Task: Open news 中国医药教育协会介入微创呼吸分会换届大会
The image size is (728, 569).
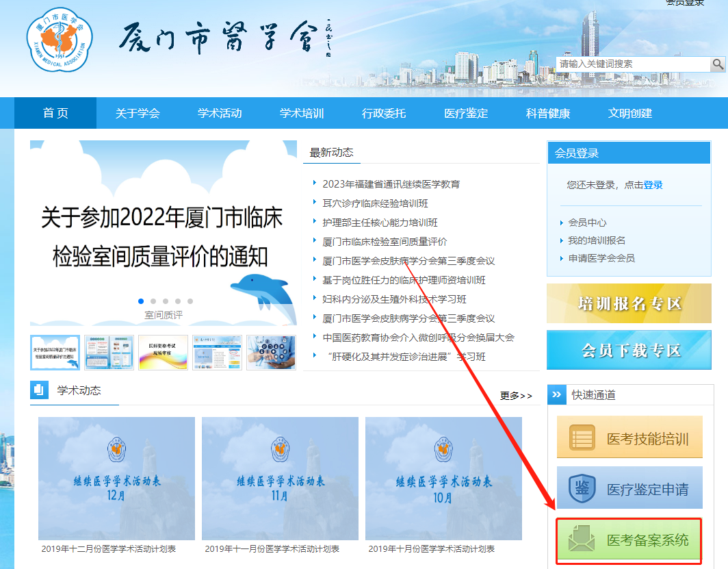Action: 418,337
